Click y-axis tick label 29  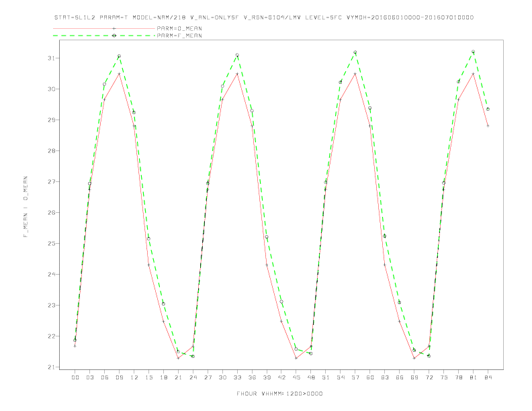52,120
